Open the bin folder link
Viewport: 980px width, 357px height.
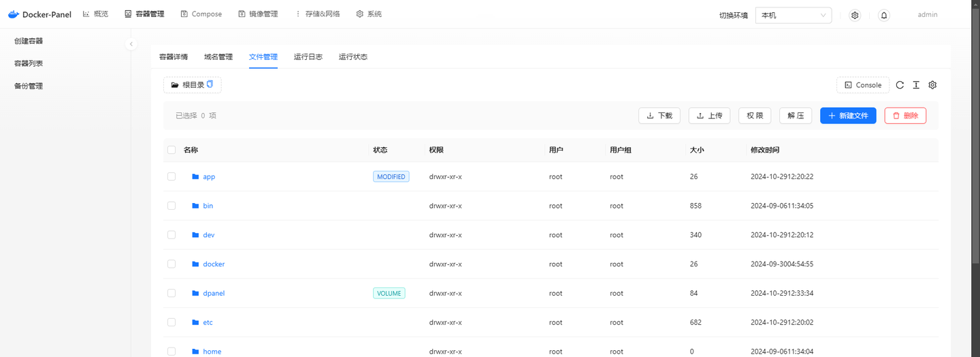click(208, 206)
